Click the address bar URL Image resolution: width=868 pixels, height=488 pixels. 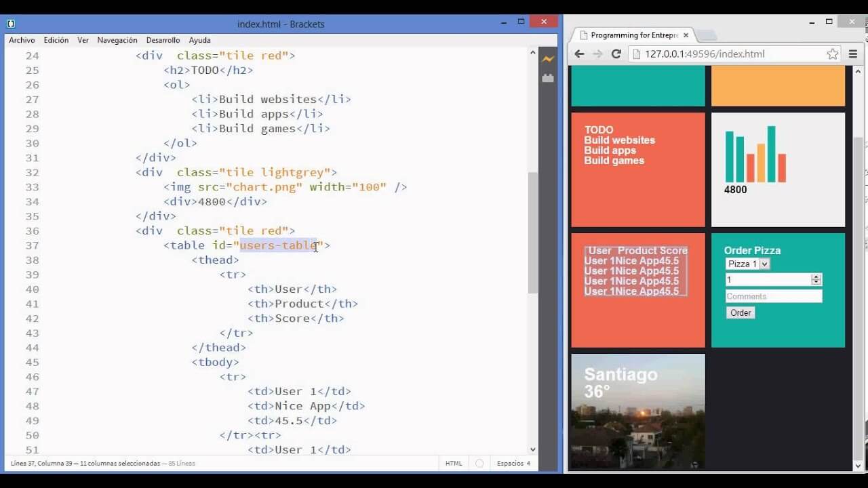[705, 54]
